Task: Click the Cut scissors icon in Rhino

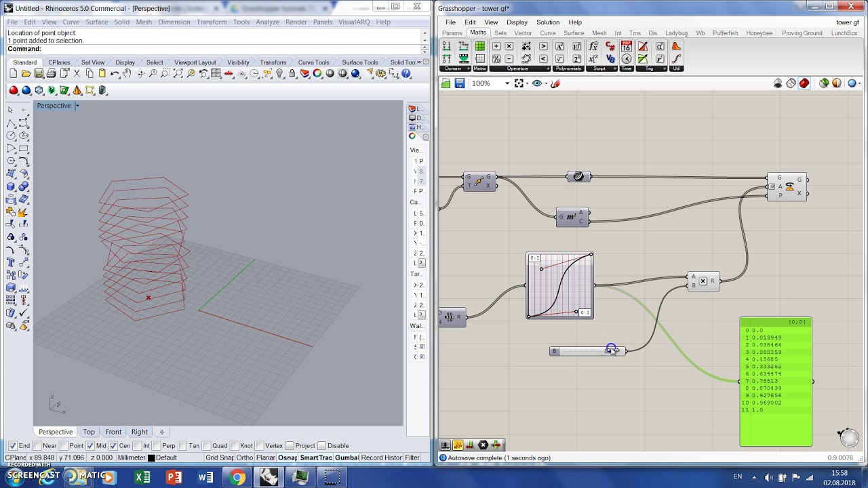Action: 77,73
